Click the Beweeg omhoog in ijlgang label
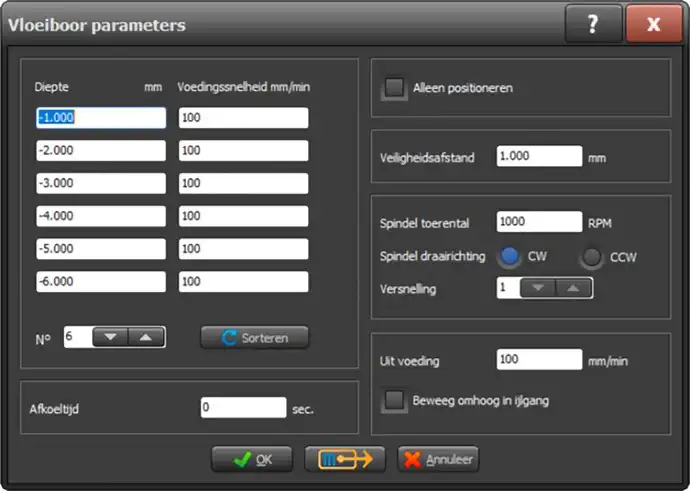Image resolution: width=690 pixels, height=491 pixels. coord(481,401)
